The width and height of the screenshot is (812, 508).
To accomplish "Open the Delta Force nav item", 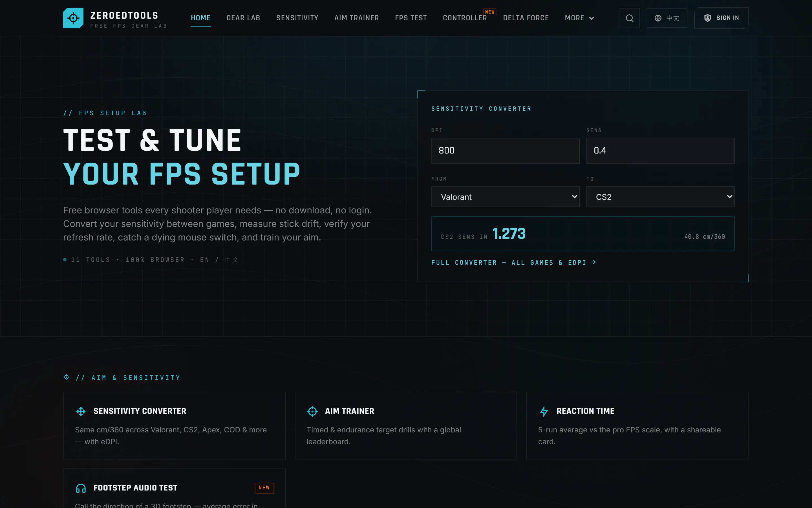I will click(x=526, y=18).
